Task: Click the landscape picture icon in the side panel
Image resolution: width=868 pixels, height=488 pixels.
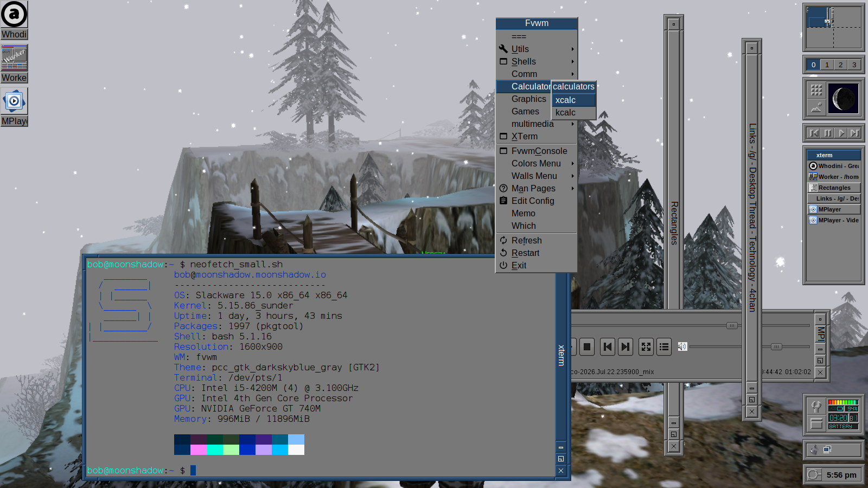Action: (x=816, y=107)
